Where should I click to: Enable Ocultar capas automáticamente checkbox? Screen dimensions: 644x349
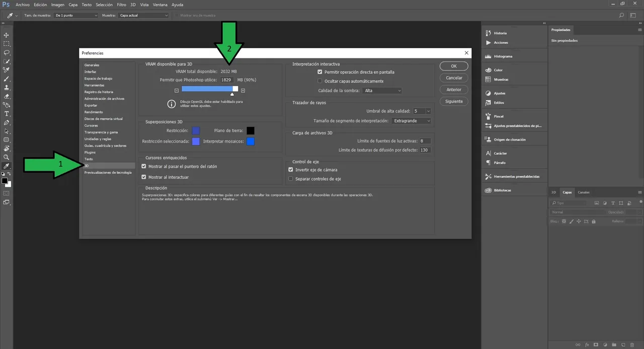coord(320,81)
